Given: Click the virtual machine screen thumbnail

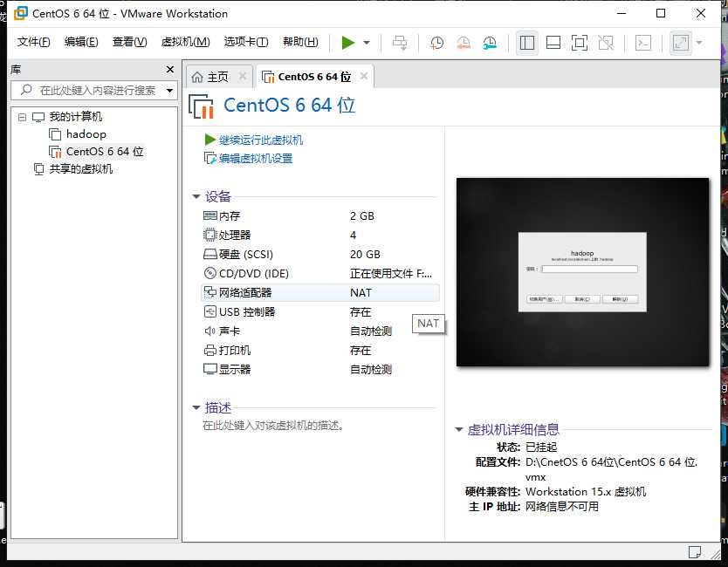Looking at the screenshot, I should tap(583, 272).
